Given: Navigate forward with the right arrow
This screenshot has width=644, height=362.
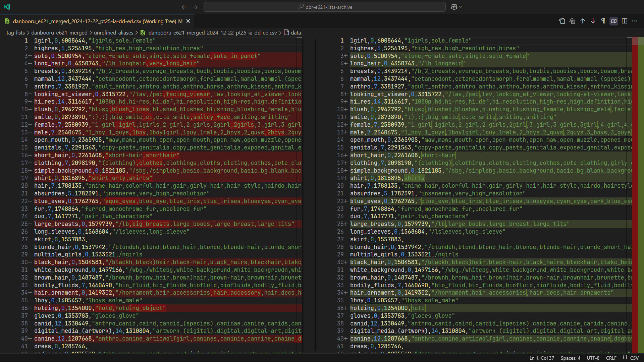Looking at the screenshot, I should pyautogui.click(x=195, y=7).
